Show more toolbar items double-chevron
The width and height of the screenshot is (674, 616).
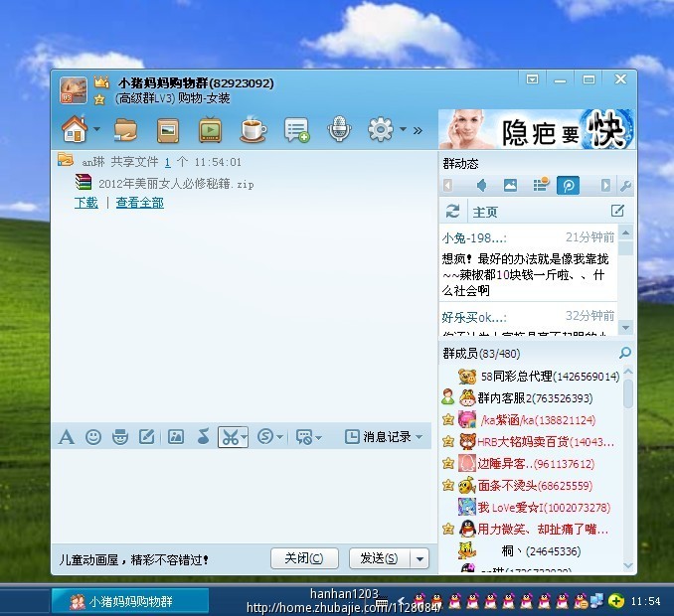pyautogui.click(x=418, y=130)
